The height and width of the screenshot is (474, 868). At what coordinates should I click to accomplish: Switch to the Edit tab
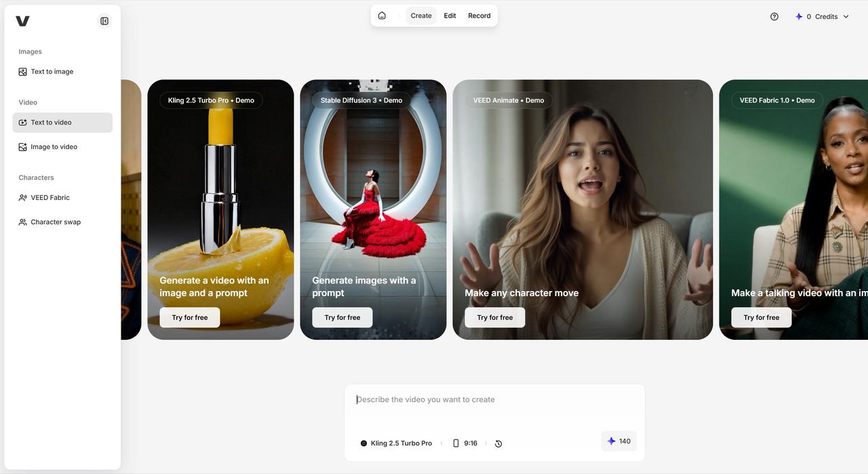[450, 16]
